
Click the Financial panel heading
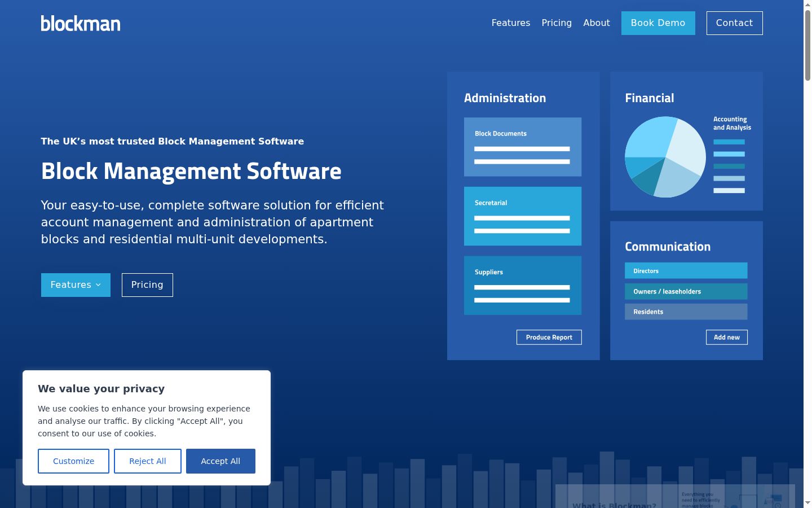(x=650, y=98)
